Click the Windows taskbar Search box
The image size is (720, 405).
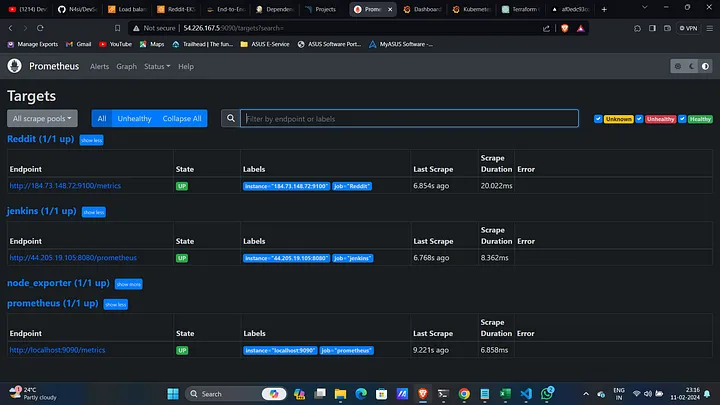pos(236,394)
